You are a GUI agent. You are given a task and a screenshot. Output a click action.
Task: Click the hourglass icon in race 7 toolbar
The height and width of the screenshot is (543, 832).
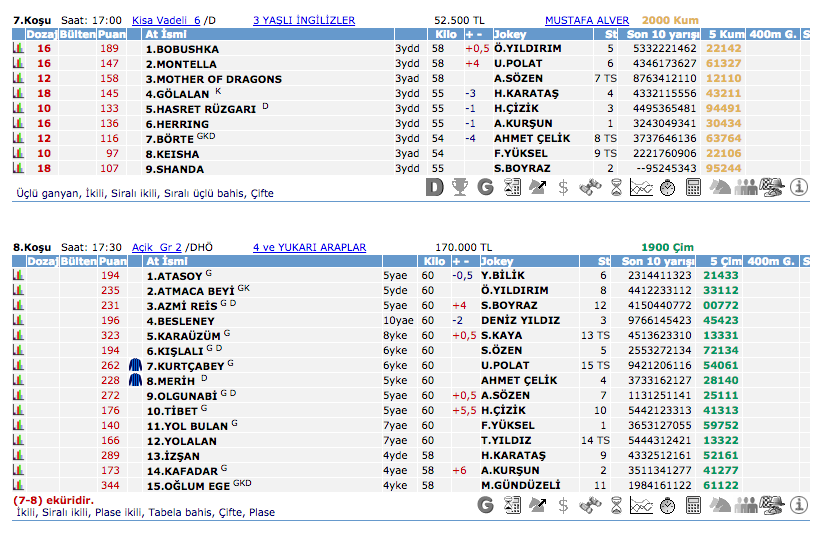pos(616,186)
